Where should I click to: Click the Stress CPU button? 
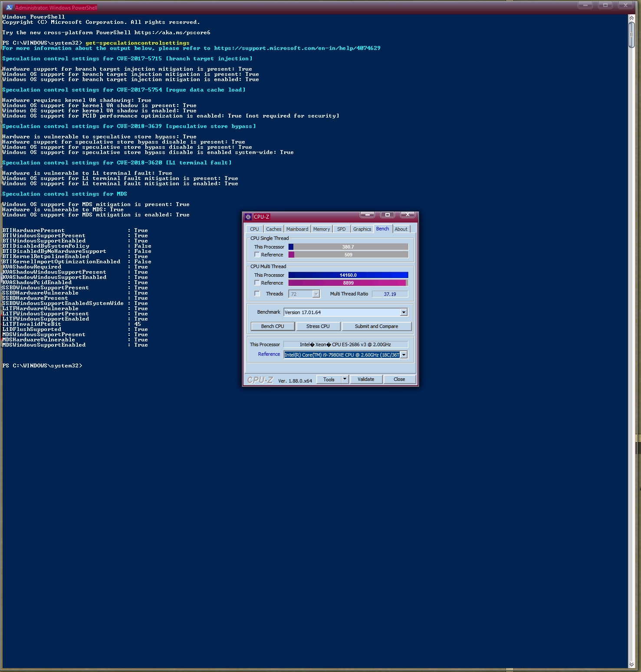pos(318,326)
